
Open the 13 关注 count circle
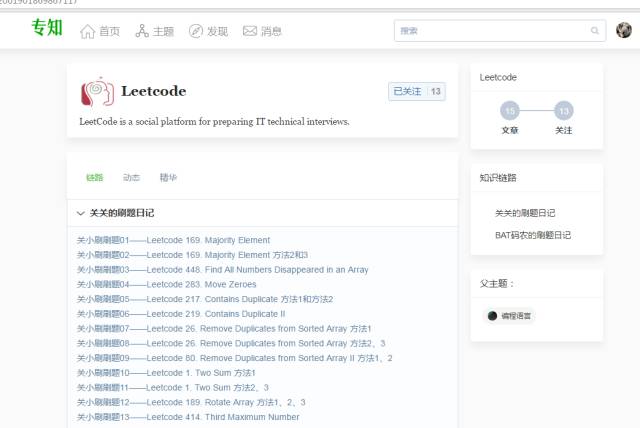(564, 111)
